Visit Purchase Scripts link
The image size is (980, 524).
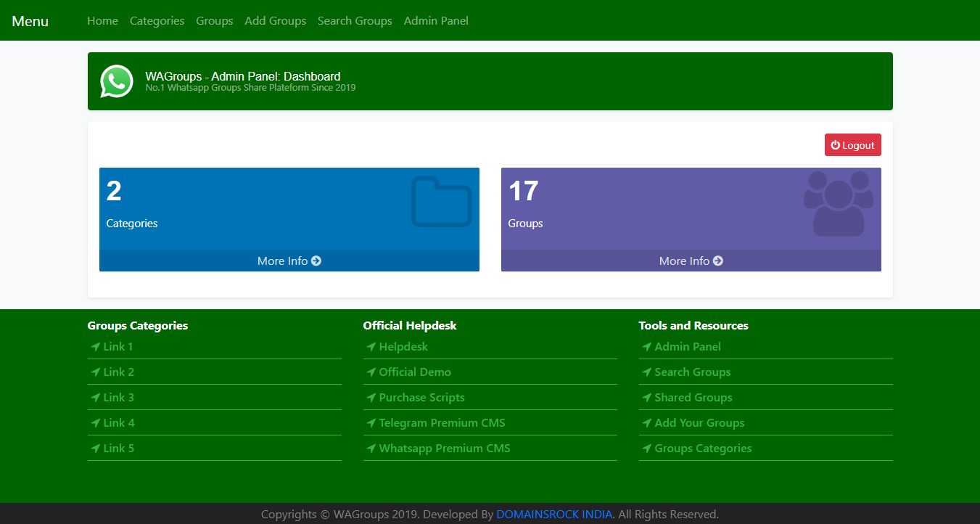tap(421, 398)
